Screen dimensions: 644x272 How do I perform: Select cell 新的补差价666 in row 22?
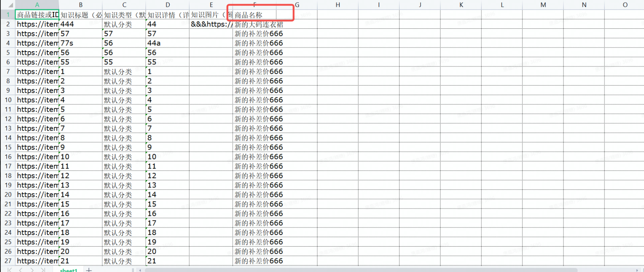[x=255, y=213]
